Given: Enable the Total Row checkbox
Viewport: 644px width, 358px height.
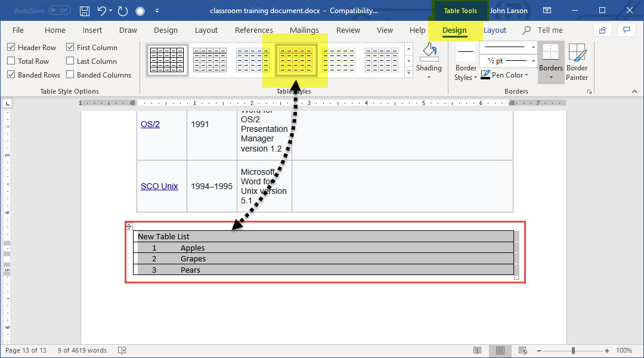Looking at the screenshot, I should (x=11, y=61).
